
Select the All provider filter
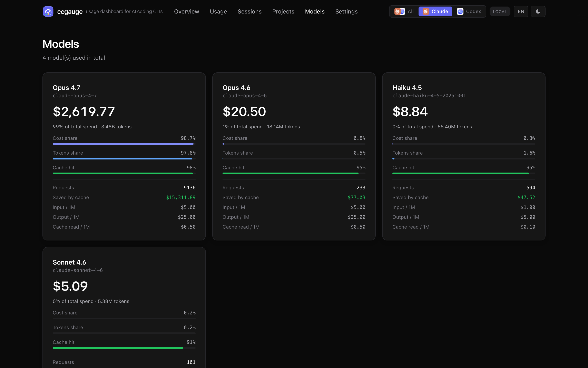(404, 11)
